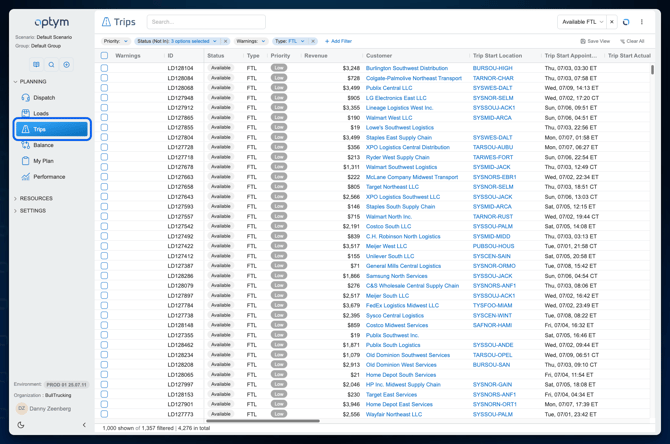This screenshot has width=670, height=444.
Task: Click the Add Filter button
Action: pyautogui.click(x=338, y=41)
